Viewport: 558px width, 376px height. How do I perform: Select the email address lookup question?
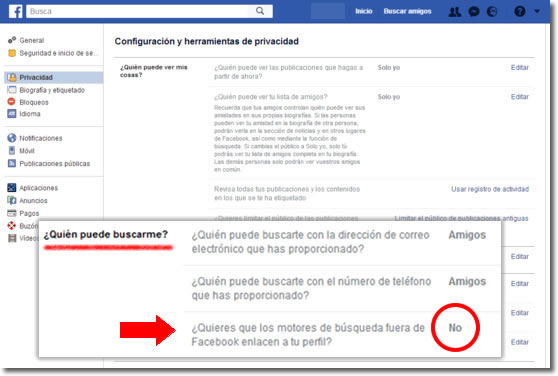[310, 242]
